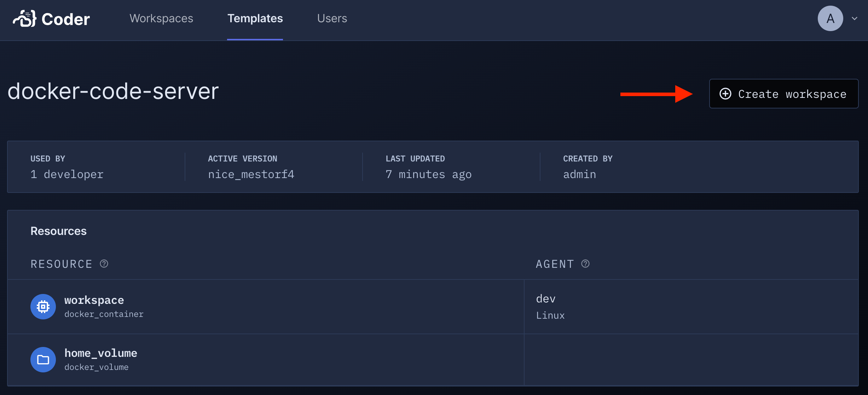
Task: Show help for the Agent column
Action: tap(585, 264)
